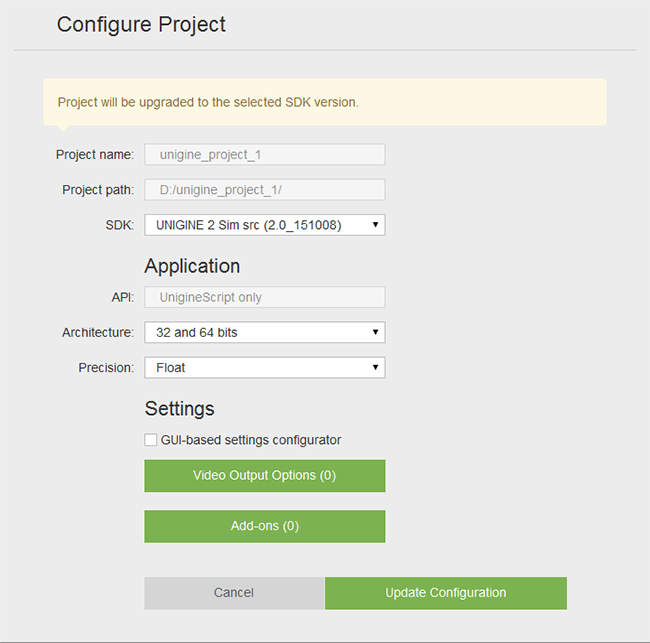The width and height of the screenshot is (650, 643).
Task: Click the Project name input field
Action: point(264,155)
